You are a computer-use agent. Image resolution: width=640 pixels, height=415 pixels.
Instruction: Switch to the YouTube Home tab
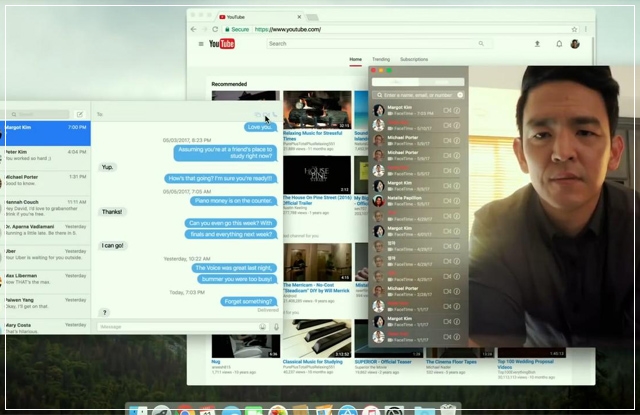tap(356, 60)
